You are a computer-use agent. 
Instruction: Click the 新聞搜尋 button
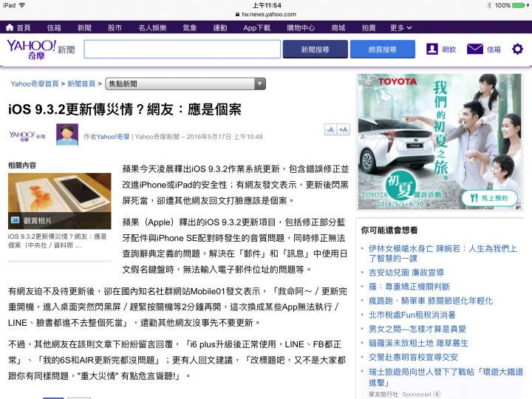click(x=316, y=50)
